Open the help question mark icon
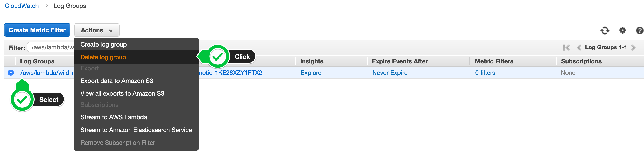644x154 pixels. tap(640, 30)
